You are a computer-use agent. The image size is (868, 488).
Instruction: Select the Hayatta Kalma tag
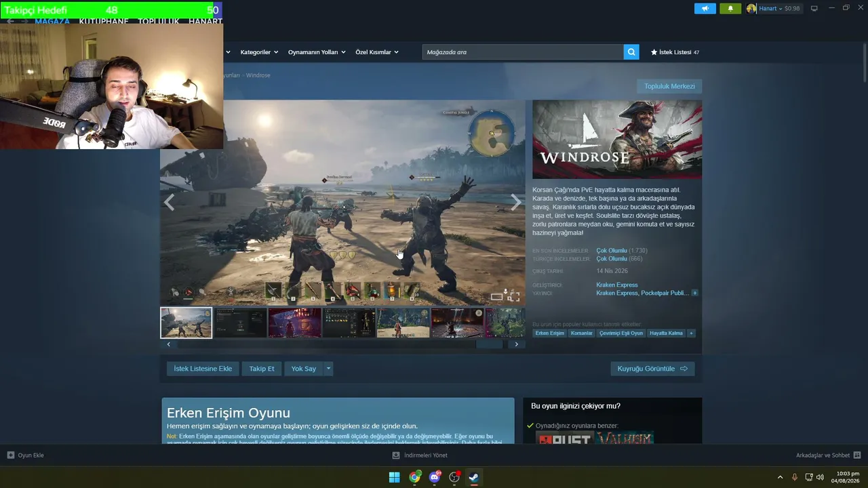667,333
